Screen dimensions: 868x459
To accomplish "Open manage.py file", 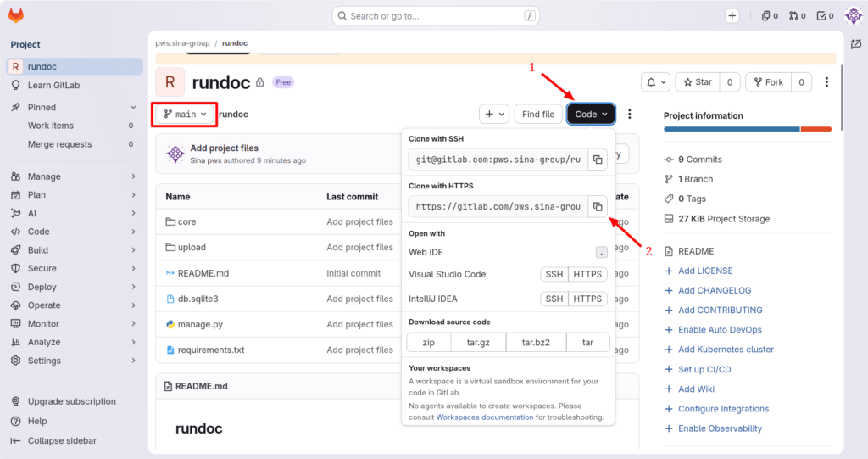I will (x=200, y=324).
